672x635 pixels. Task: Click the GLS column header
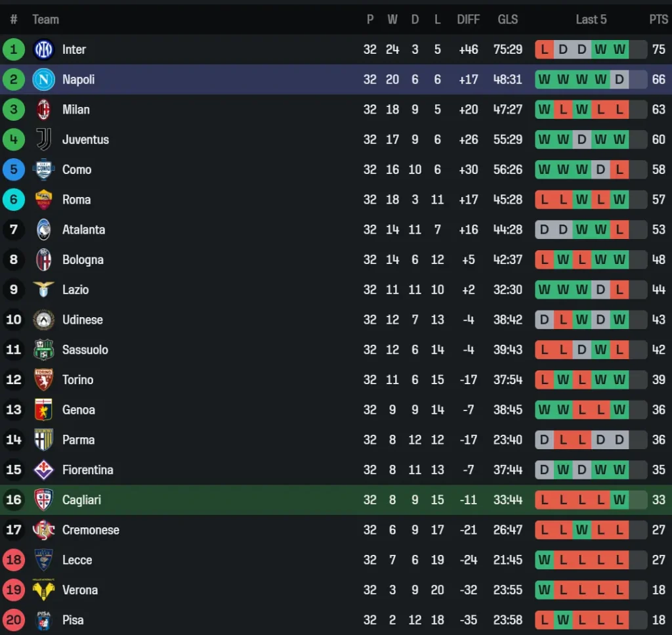(x=507, y=20)
